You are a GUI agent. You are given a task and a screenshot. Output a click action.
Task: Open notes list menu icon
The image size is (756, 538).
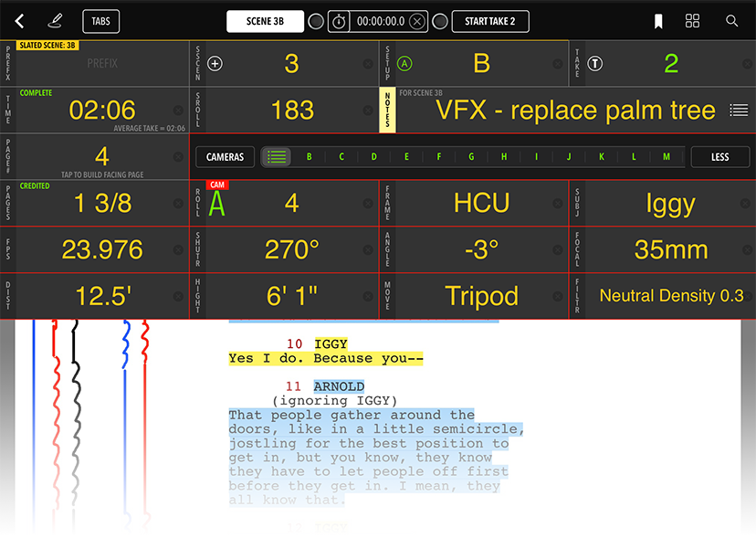(x=738, y=111)
